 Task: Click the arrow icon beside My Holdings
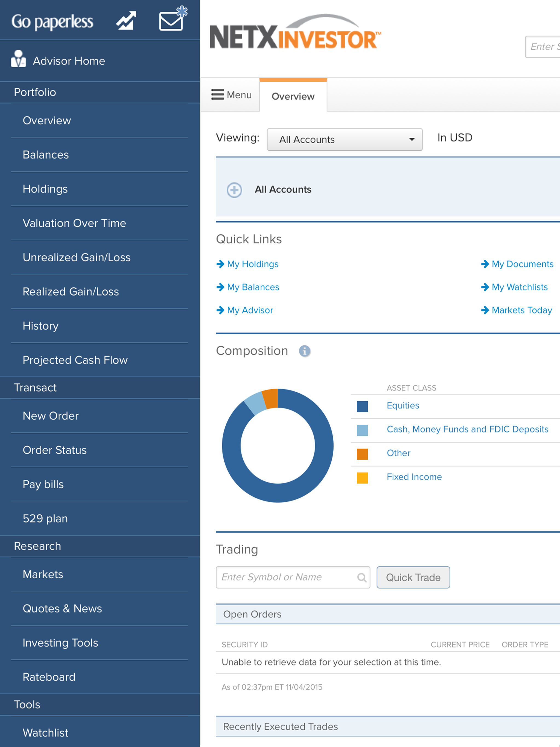(x=220, y=264)
